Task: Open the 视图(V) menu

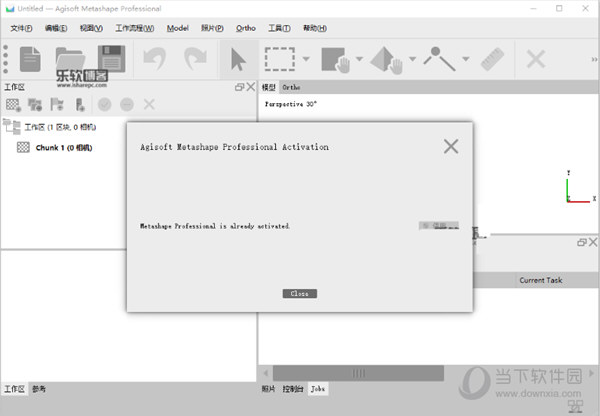Action: coord(91,28)
